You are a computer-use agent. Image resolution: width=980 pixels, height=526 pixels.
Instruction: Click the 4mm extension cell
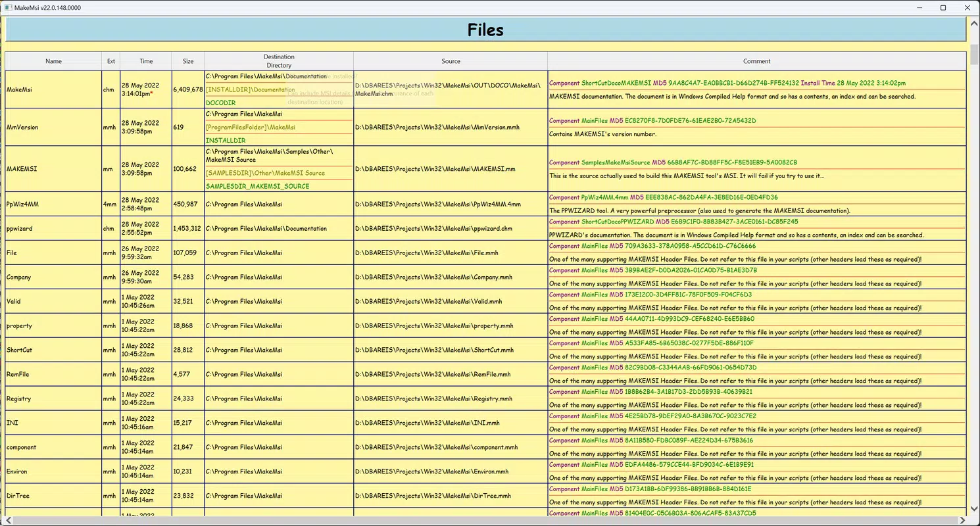point(110,204)
